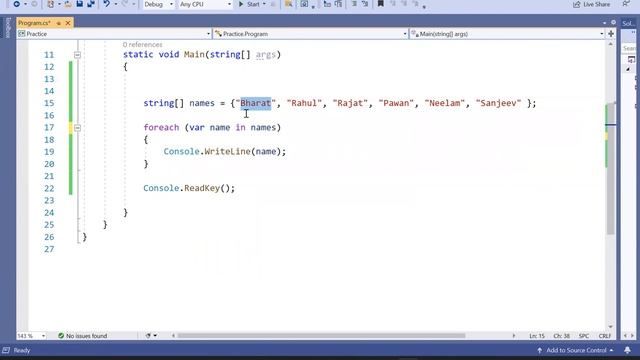The image size is (640, 360).
Task: Click the editor tab settings gear
Action: (613, 22)
